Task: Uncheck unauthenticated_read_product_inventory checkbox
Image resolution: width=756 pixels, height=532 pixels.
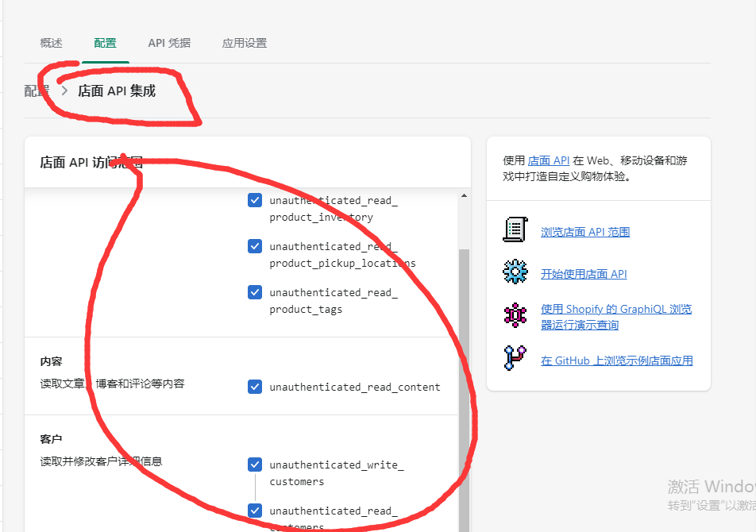Action: [255, 200]
